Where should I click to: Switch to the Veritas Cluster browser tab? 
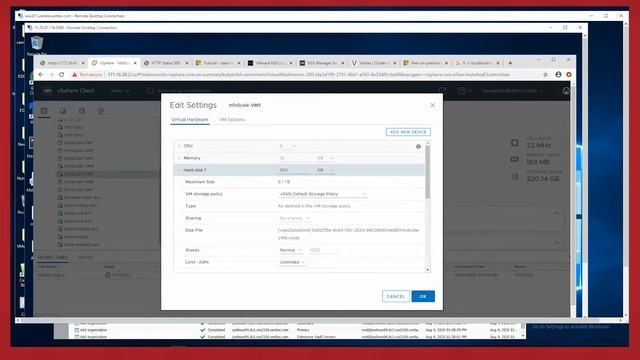(373, 63)
